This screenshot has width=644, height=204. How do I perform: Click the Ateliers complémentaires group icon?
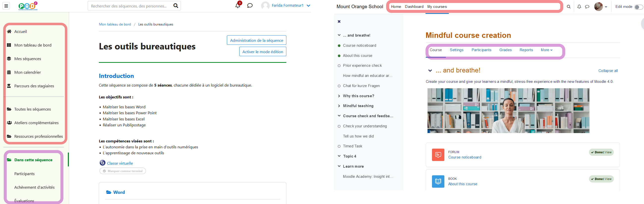pyautogui.click(x=9, y=123)
